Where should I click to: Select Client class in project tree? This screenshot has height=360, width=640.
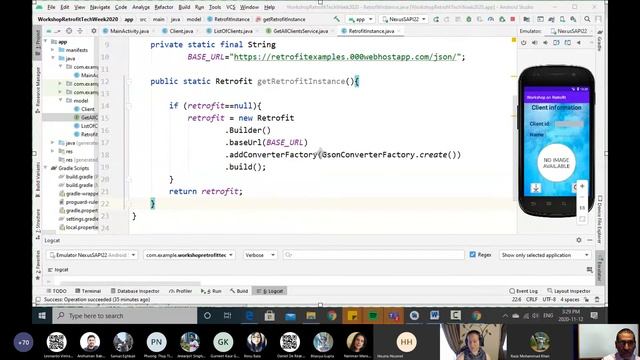click(84, 109)
